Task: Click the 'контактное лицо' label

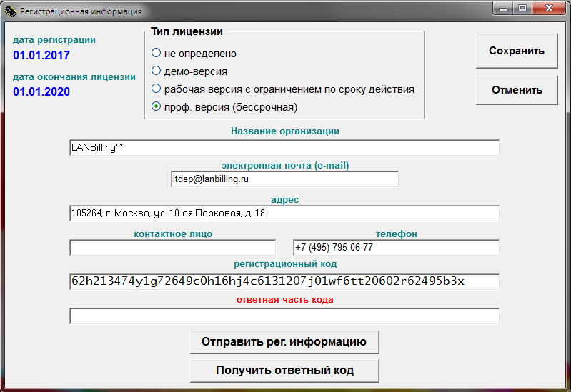Action: coord(173,234)
